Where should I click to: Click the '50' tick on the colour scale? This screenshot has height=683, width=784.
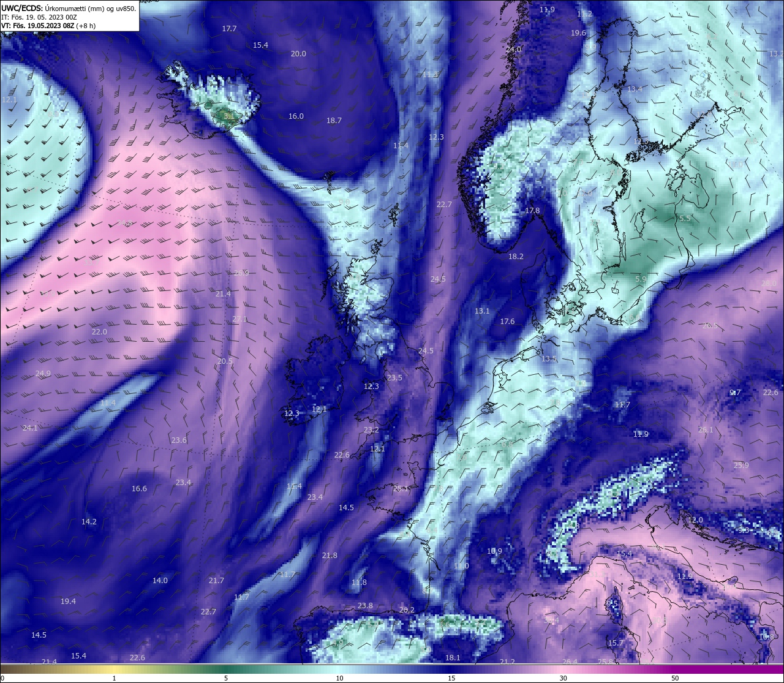tap(675, 678)
